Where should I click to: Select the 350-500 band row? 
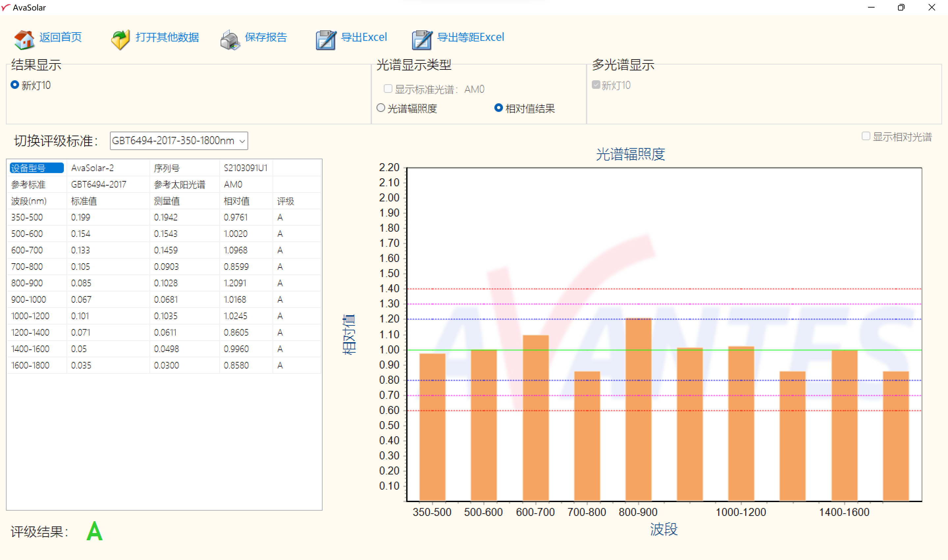(164, 217)
